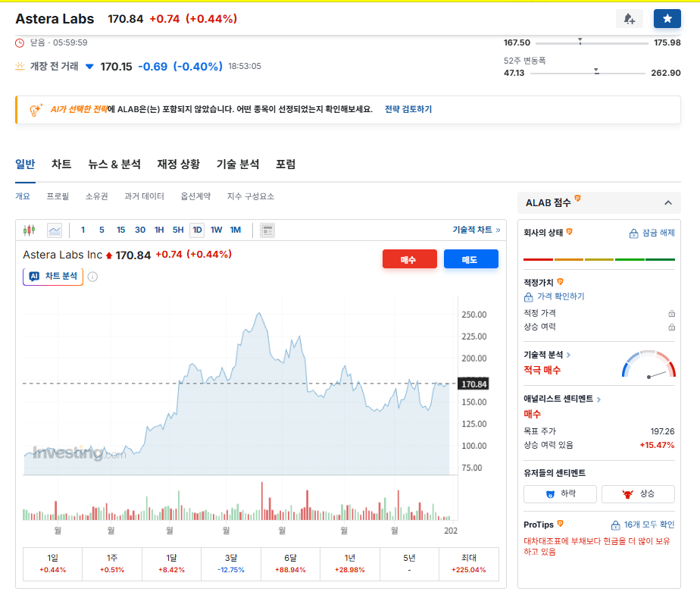Set chart interval to 5H
700x595 pixels.
[x=178, y=230]
